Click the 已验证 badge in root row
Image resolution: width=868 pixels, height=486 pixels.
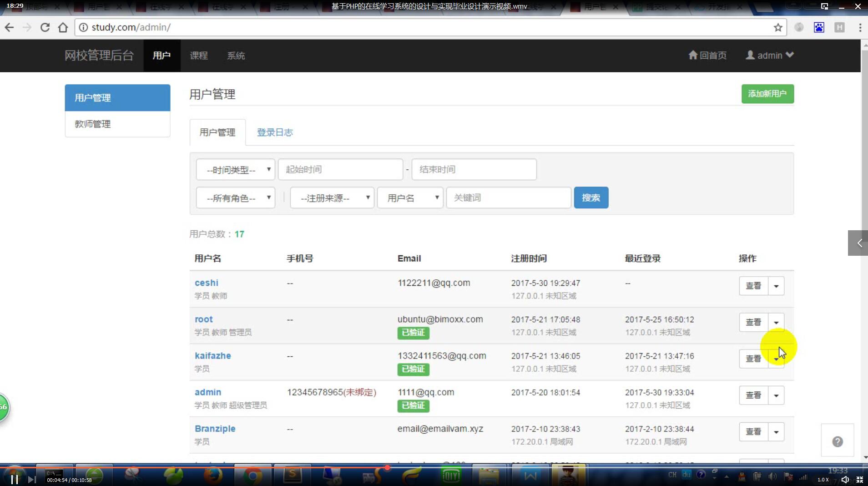[x=413, y=333]
